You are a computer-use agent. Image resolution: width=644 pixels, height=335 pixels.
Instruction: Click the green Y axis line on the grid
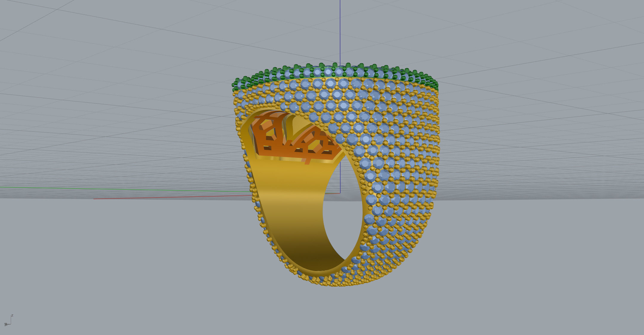coord(125,189)
